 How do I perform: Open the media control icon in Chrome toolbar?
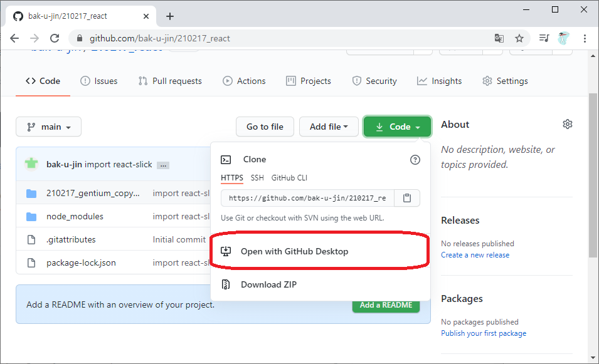pos(544,38)
